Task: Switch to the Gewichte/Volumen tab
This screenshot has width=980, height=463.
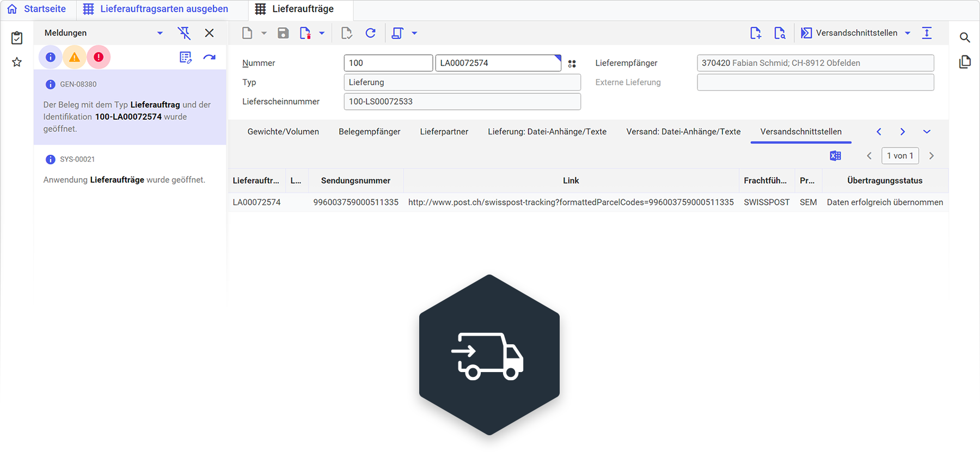Action: [283, 132]
